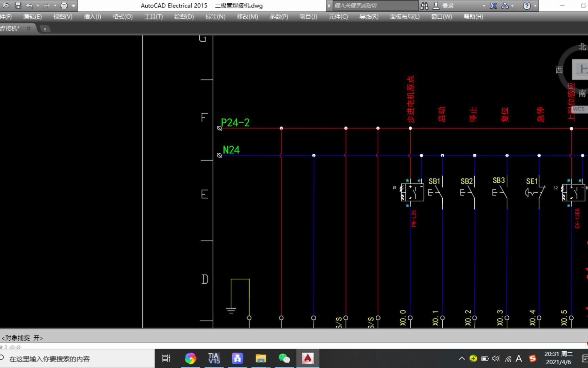Click the WCS coordinate system label
The width and height of the screenshot is (588, 368).
pos(579,109)
